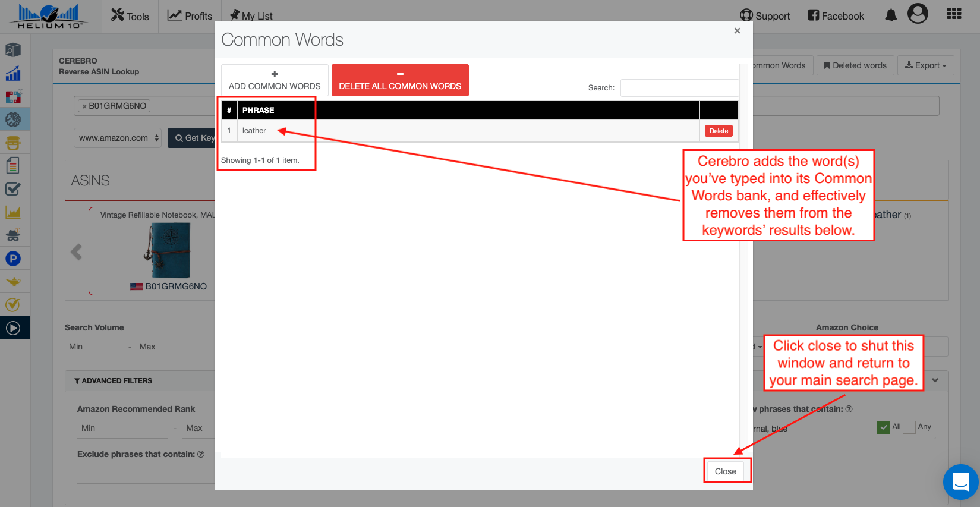Screen dimensions: 980x507
Task: Click the blue P icon in sidebar
Action: [x=13, y=259]
